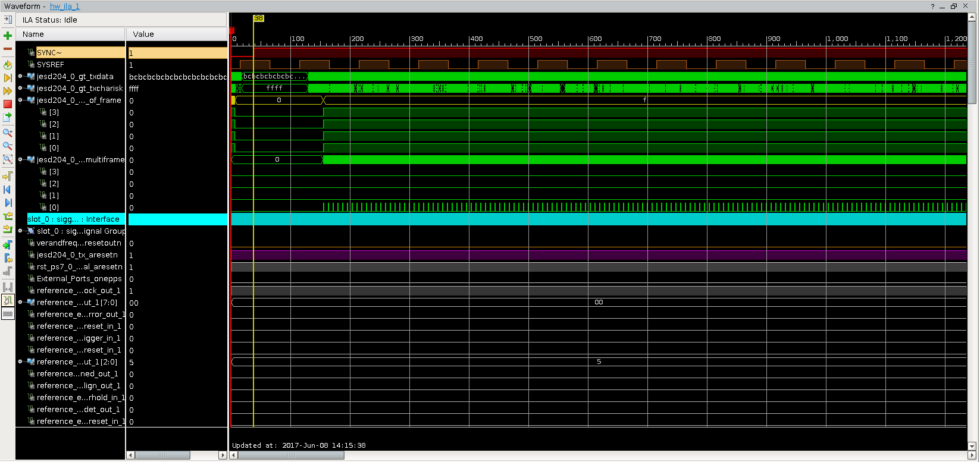Screen dimensions: 980x462
Task: Click the value 5 of reference_...ut_1[2:0]
Action: pyautogui.click(x=131, y=362)
